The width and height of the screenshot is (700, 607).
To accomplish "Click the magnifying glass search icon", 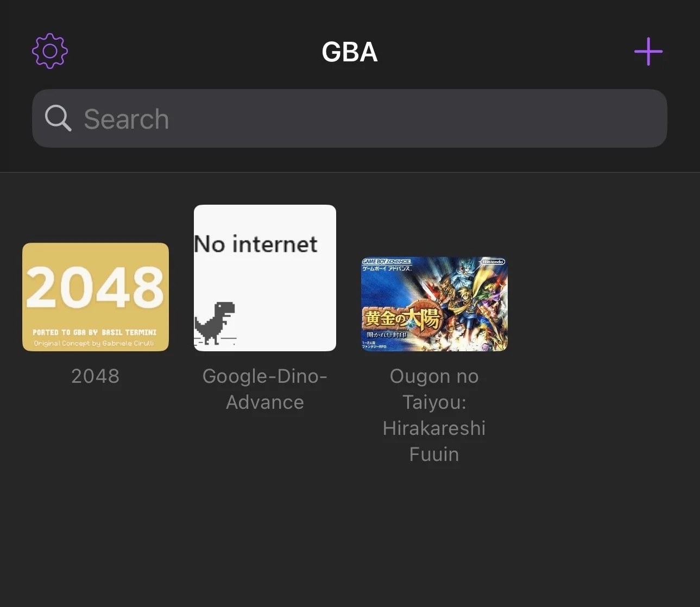I will pyautogui.click(x=58, y=118).
